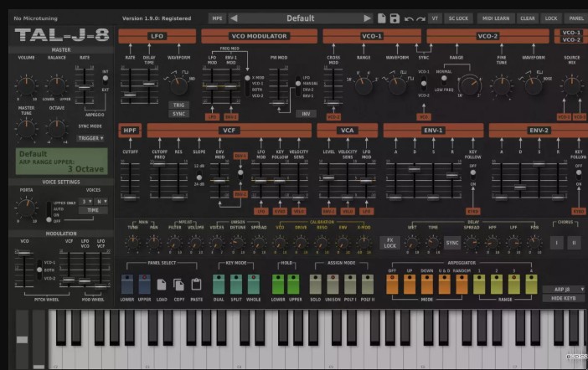The image size is (588, 370).
Task: Go to next preset with right arrow
Action: point(367,18)
